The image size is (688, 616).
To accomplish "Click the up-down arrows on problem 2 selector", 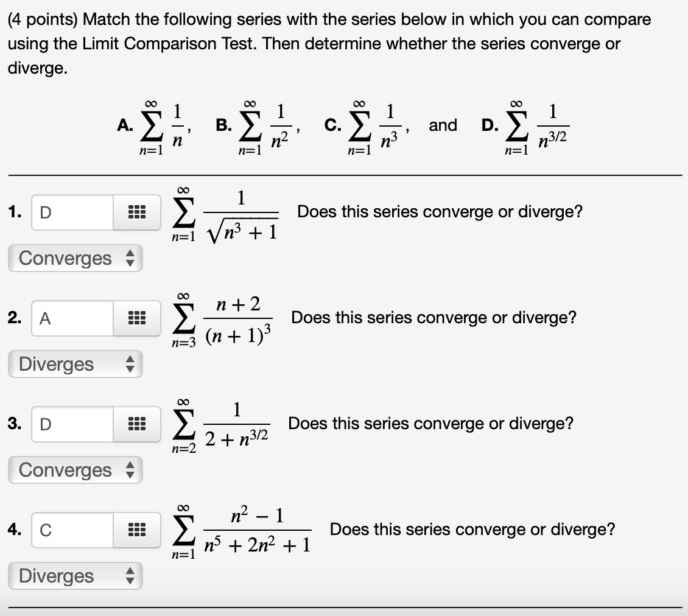I will pyautogui.click(x=130, y=364).
